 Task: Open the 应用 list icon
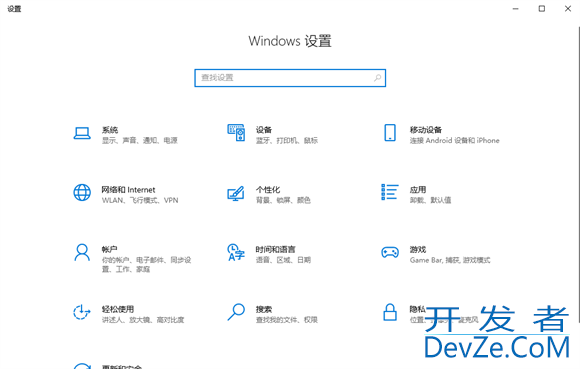390,192
